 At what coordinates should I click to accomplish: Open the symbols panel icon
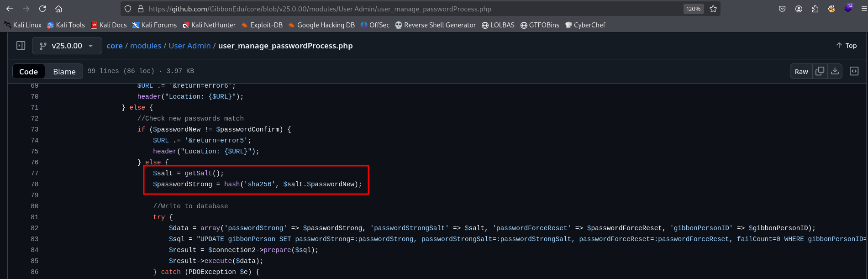pos(854,71)
